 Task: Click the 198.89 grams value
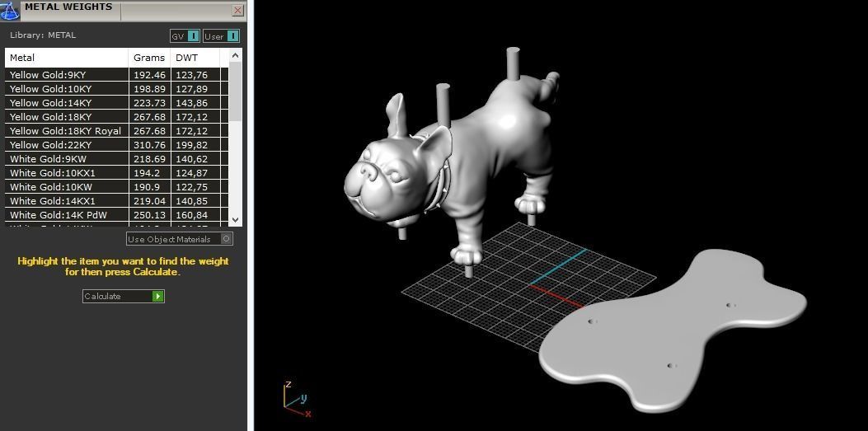149,88
